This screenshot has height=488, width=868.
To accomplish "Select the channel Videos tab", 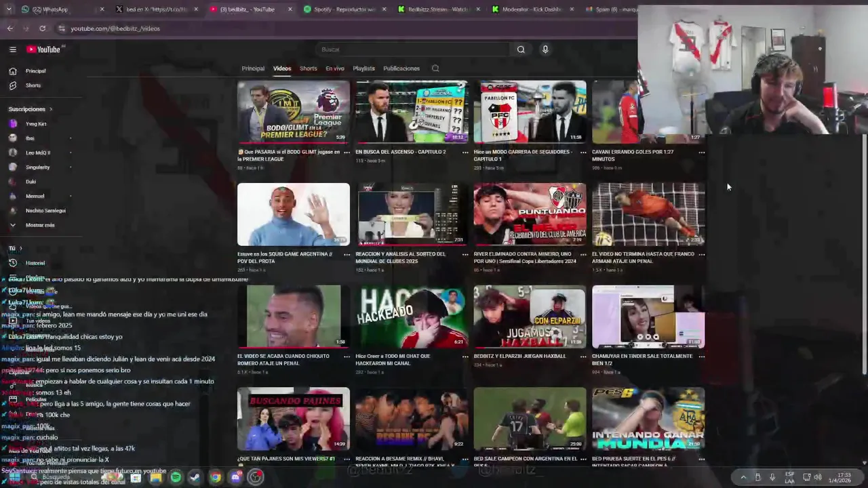I will [x=282, y=68].
